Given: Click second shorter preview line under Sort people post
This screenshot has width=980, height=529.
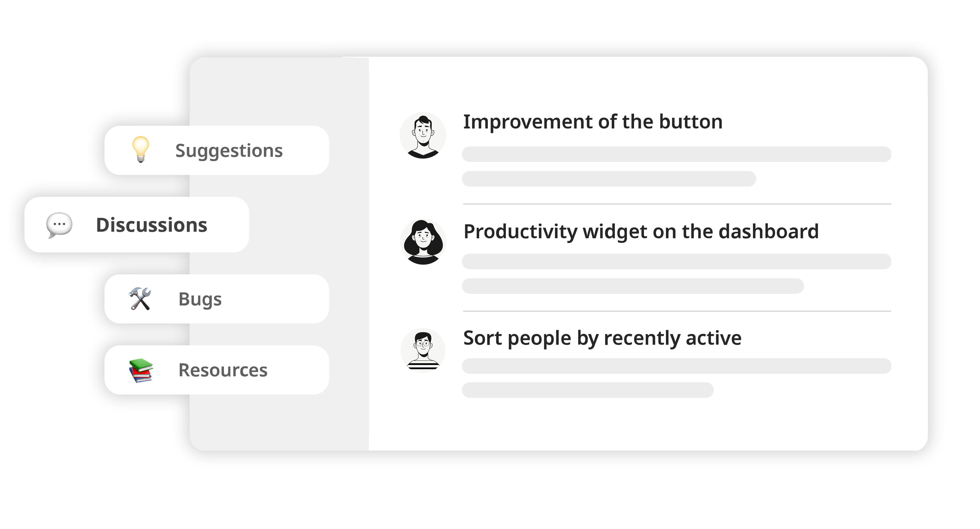Looking at the screenshot, I should point(587,390).
